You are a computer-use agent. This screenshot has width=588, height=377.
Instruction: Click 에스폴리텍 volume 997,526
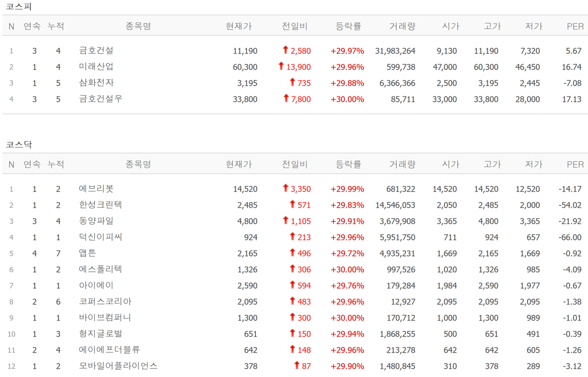tap(401, 270)
